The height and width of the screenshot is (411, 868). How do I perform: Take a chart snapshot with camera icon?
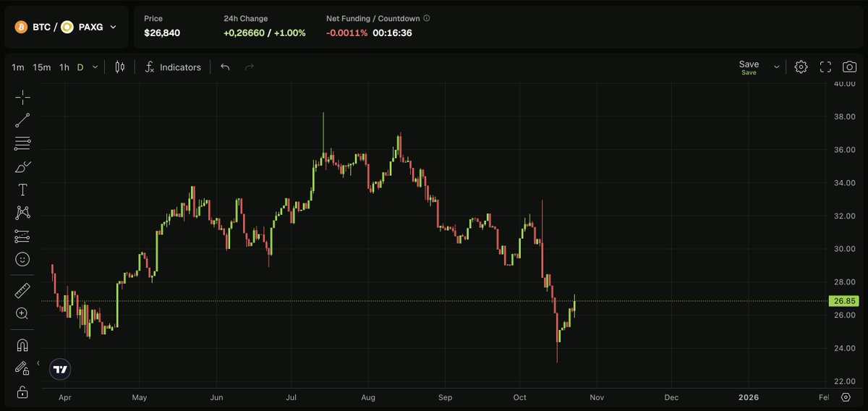coord(850,67)
